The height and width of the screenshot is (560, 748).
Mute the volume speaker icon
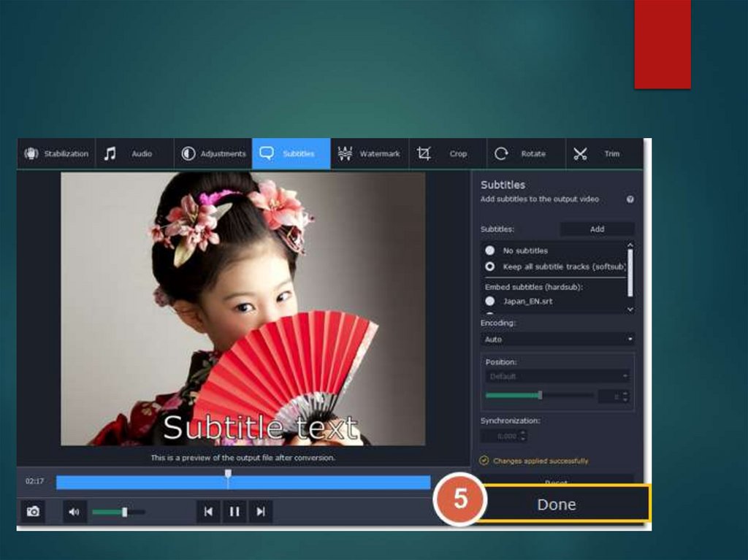[x=74, y=512]
